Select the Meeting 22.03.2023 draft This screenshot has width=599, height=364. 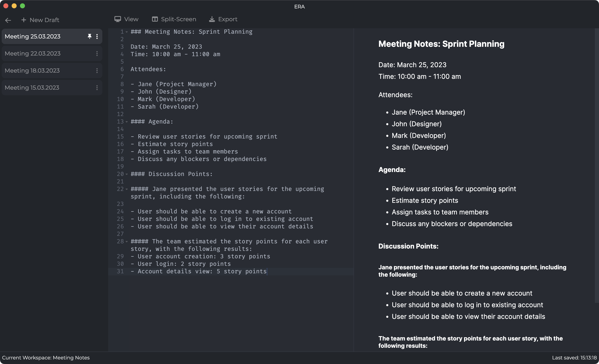click(x=33, y=53)
